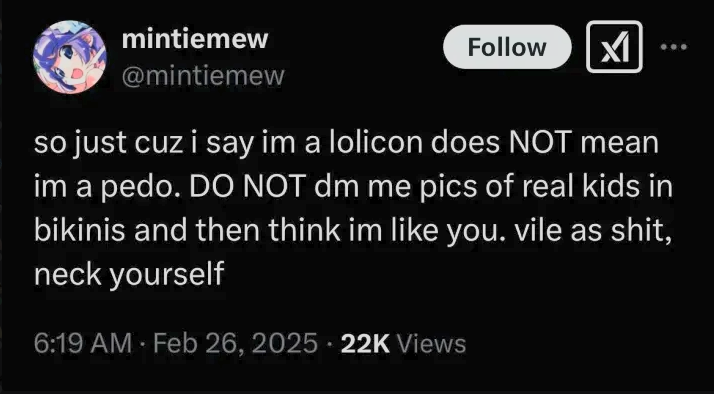Click the first line of post text

click(347, 144)
